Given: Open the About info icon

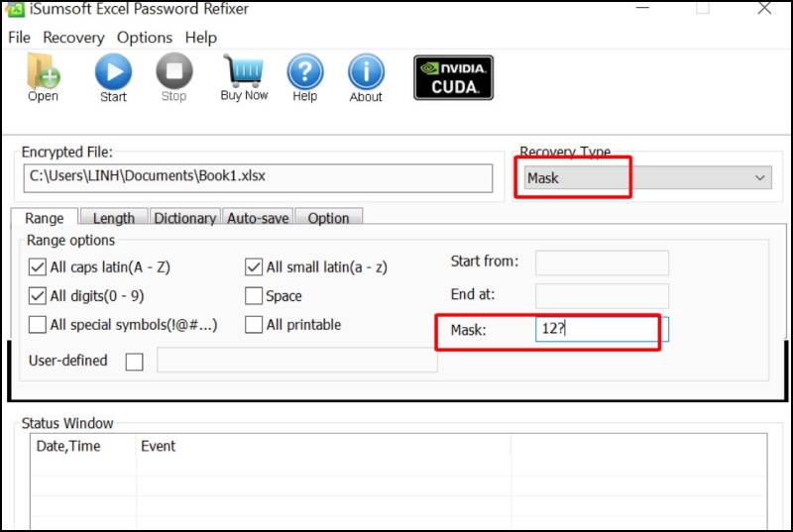Looking at the screenshot, I should [x=366, y=71].
